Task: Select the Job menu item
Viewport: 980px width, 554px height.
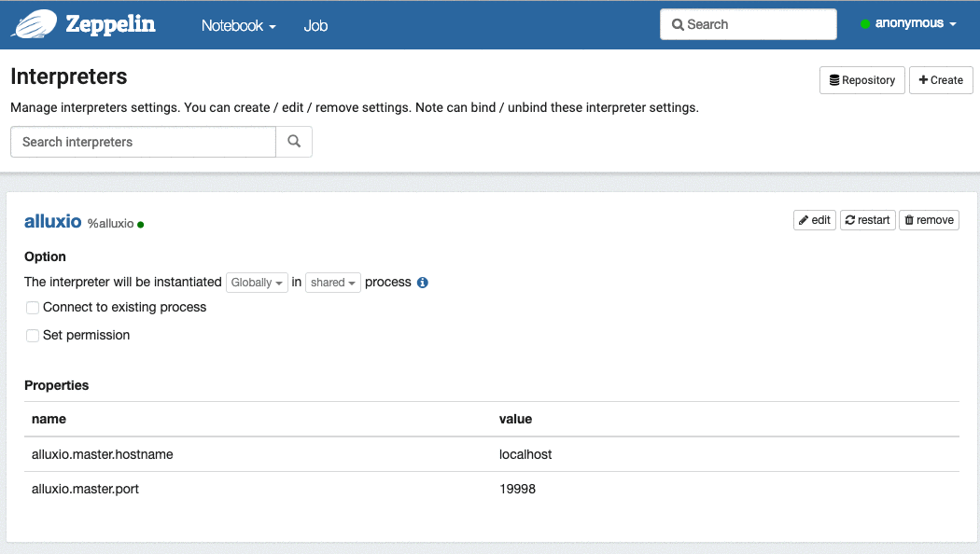Action: click(315, 25)
